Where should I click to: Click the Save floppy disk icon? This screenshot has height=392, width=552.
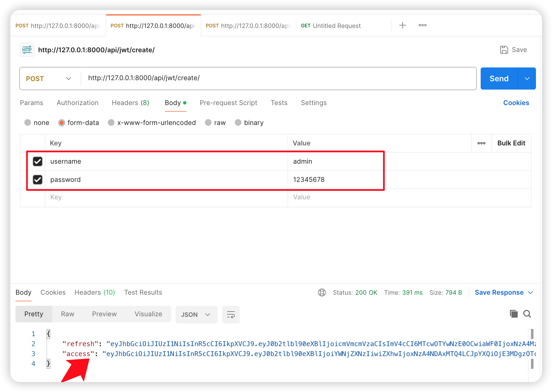point(504,50)
